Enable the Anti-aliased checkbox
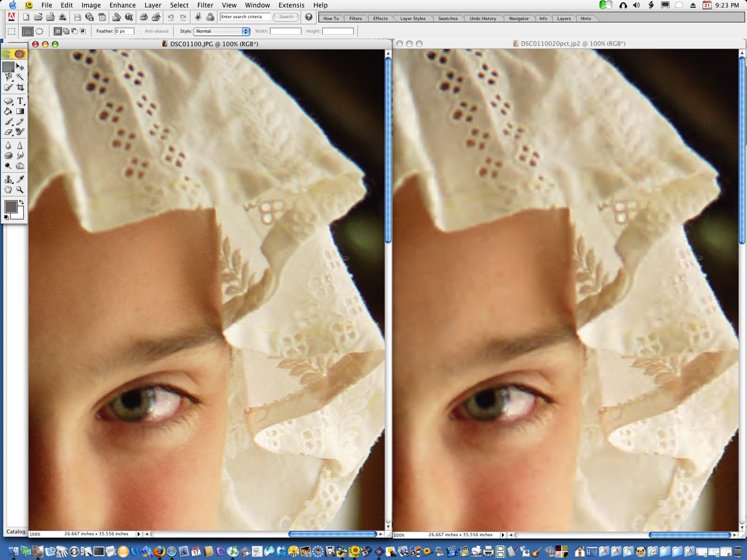Screen dimensions: 747x560 (x=141, y=31)
